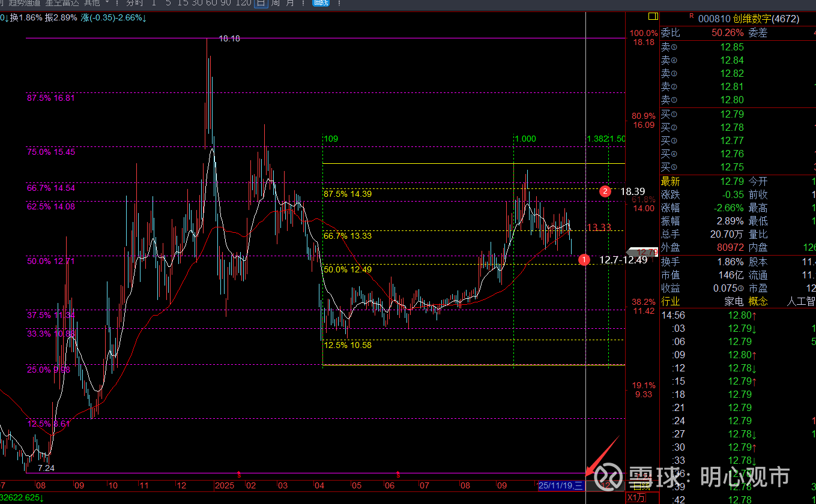Viewport: 816px width, 504px height.
Task: Click the 12.7-12.49 chart annotation text
Action: [623, 260]
